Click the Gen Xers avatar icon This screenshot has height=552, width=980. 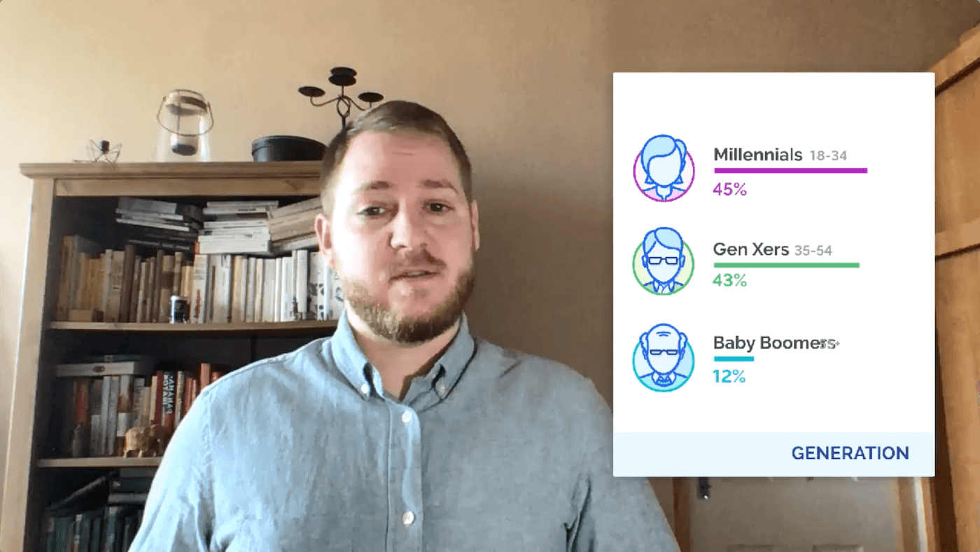click(664, 261)
